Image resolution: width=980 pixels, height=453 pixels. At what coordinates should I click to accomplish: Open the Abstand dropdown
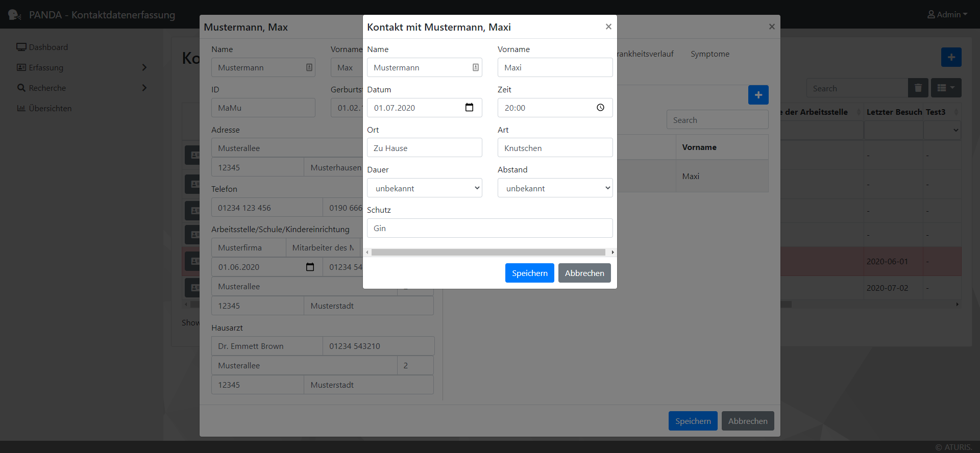(555, 188)
